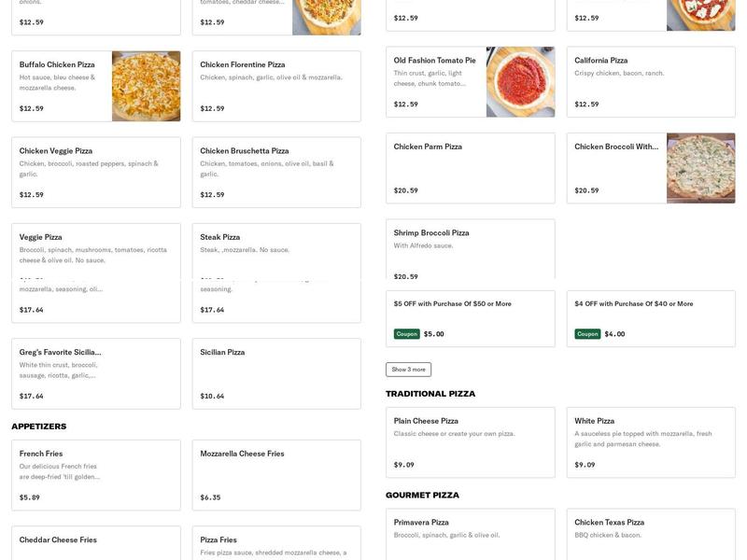This screenshot has width=747, height=560.
Task: Click the green Coupon badge for $5.00
Action: (405, 331)
